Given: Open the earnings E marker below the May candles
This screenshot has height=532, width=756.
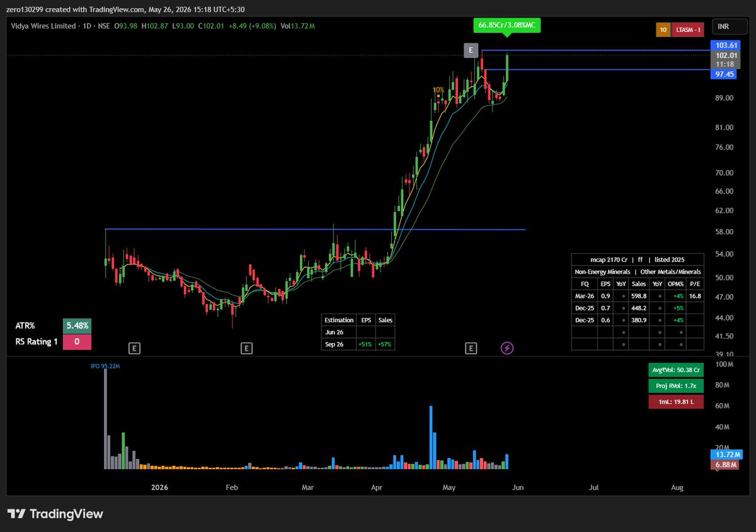Looking at the screenshot, I should tap(471, 348).
